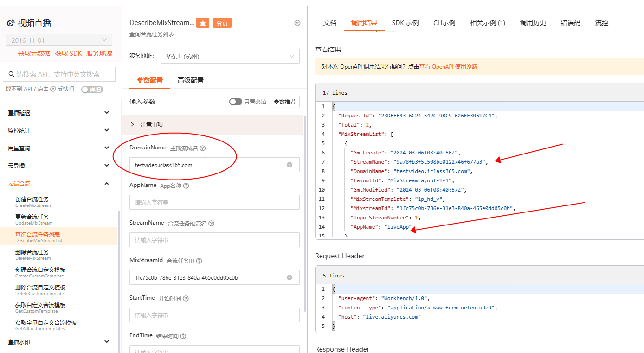Click the 获取元数据 link

click(x=34, y=53)
